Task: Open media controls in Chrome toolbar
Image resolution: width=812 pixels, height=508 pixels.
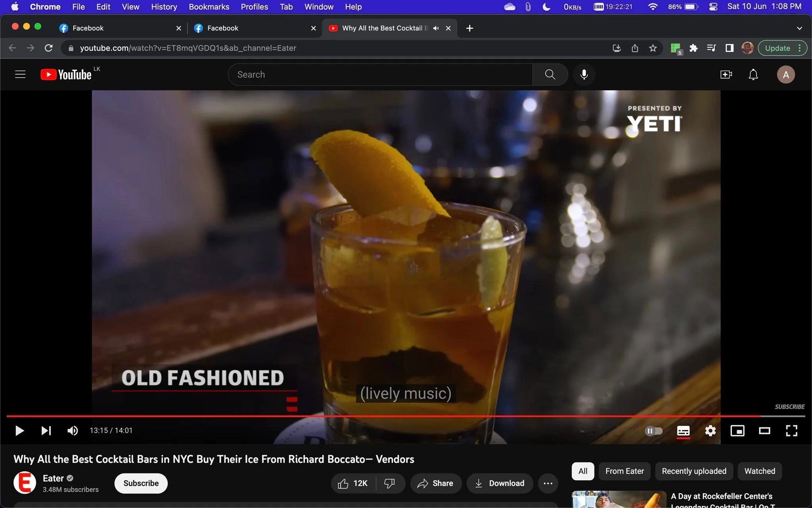Action: tap(711, 48)
